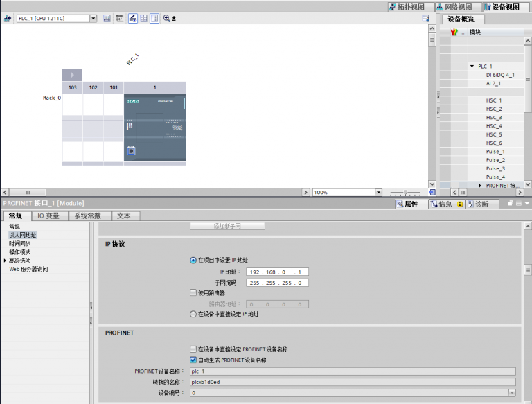This screenshot has width=532, height=404.
Task: Collapse the PLC_1 node in device overview
Action: [472, 67]
